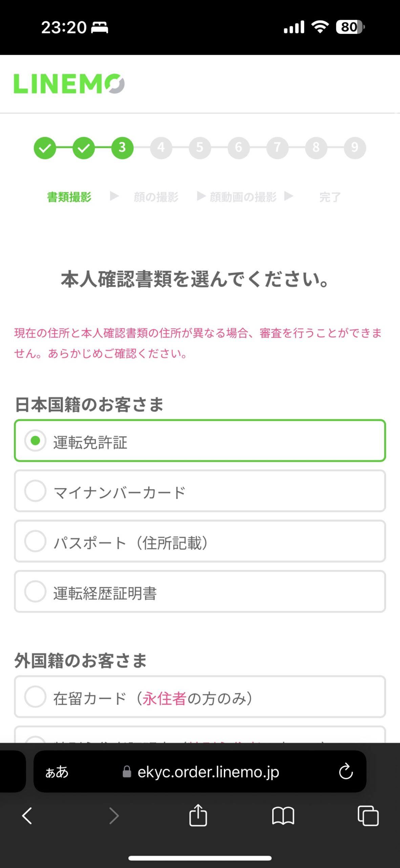Tap the ekyc.order.linemo.jp address field

[208, 772]
